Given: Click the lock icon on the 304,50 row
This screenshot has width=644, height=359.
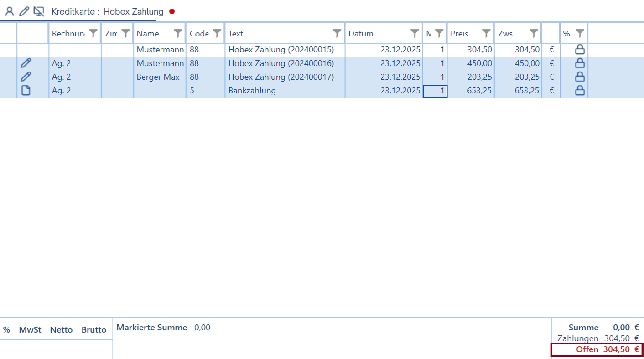Looking at the screenshot, I should click(x=580, y=50).
